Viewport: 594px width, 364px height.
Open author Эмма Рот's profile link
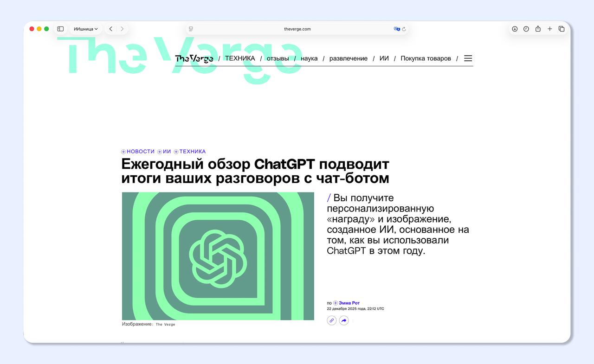click(x=349, y=303)
